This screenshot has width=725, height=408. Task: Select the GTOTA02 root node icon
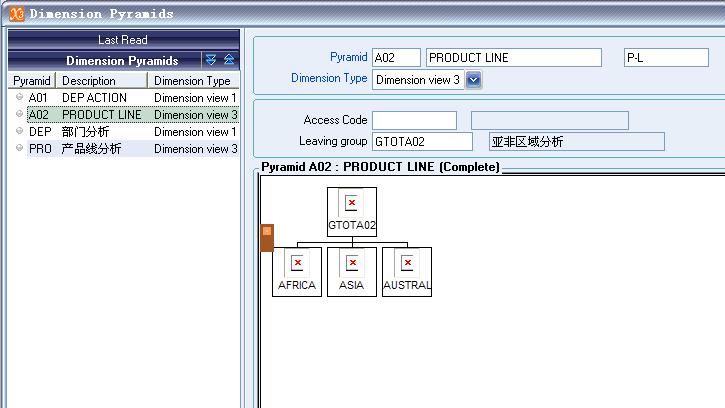[351, 204]
